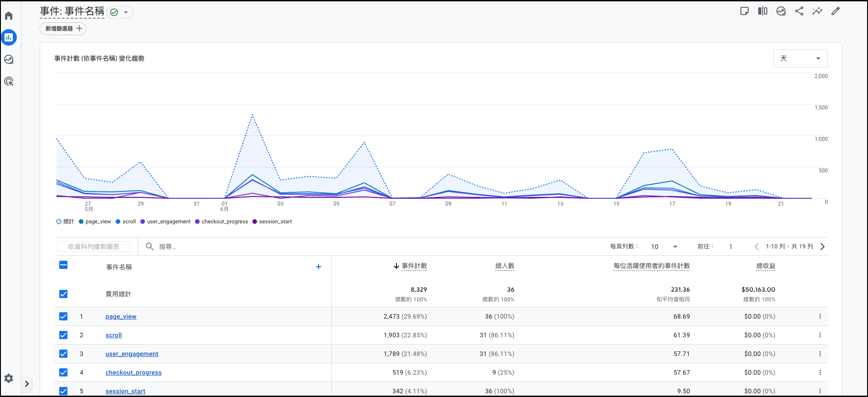868x397 pixels.
Task: Open more options for page_view row
Action: pos(820,316)
